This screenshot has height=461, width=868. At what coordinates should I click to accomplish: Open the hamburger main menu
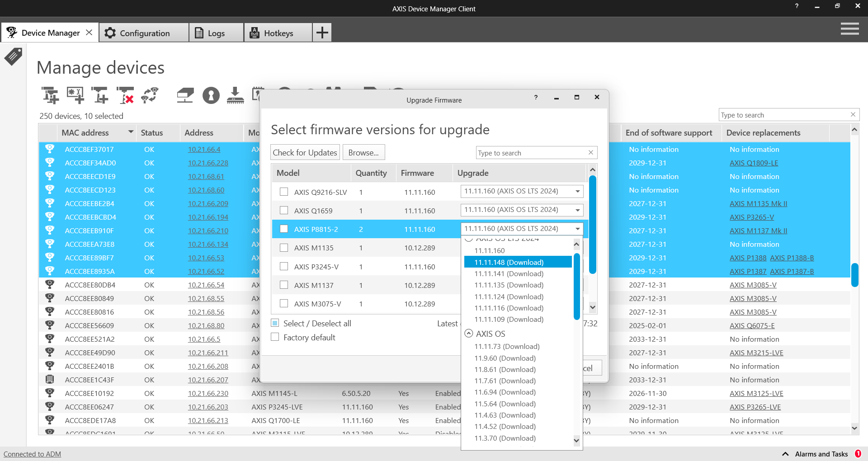(x=849, y=29)
